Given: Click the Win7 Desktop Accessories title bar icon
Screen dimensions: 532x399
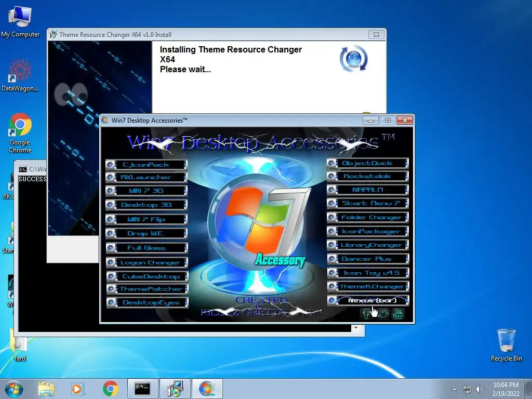Looking at the screenshot, I should tap(105, 120).
